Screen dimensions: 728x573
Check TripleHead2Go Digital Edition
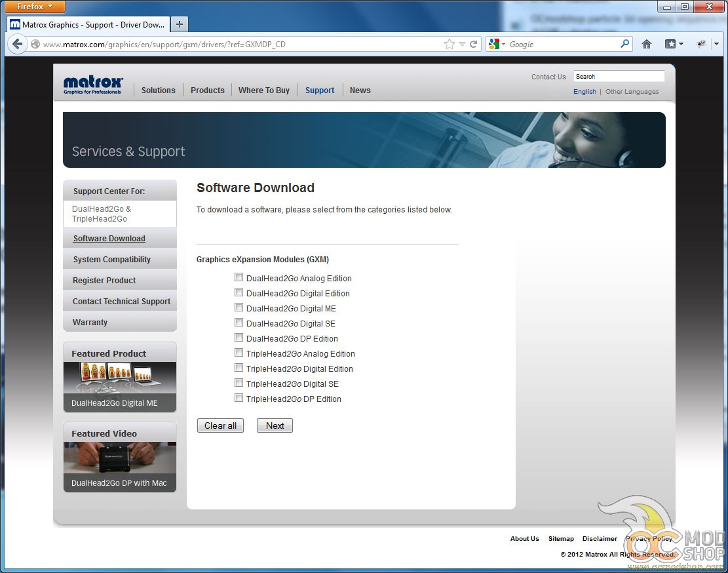239,368
